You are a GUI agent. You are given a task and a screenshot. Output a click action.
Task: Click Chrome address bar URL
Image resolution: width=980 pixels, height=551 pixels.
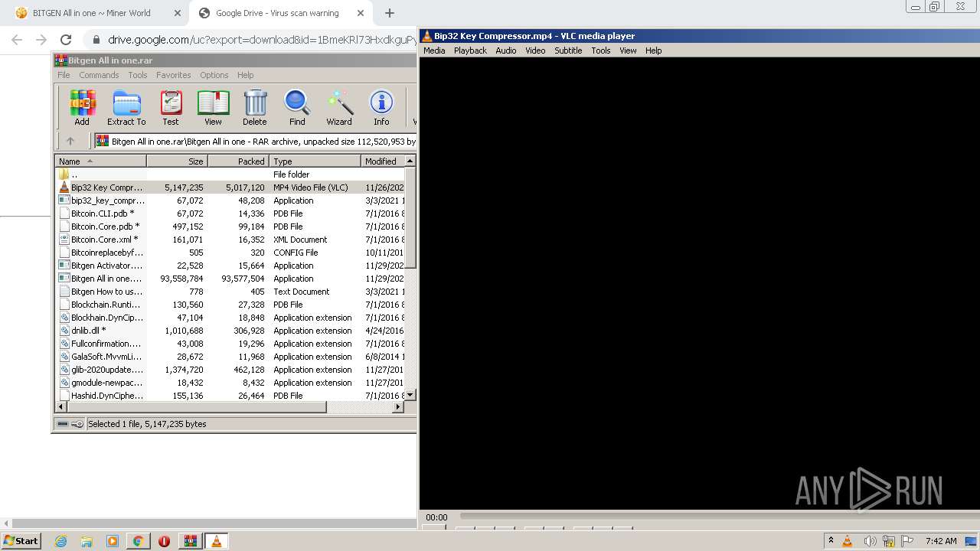[x=262, y=40]
